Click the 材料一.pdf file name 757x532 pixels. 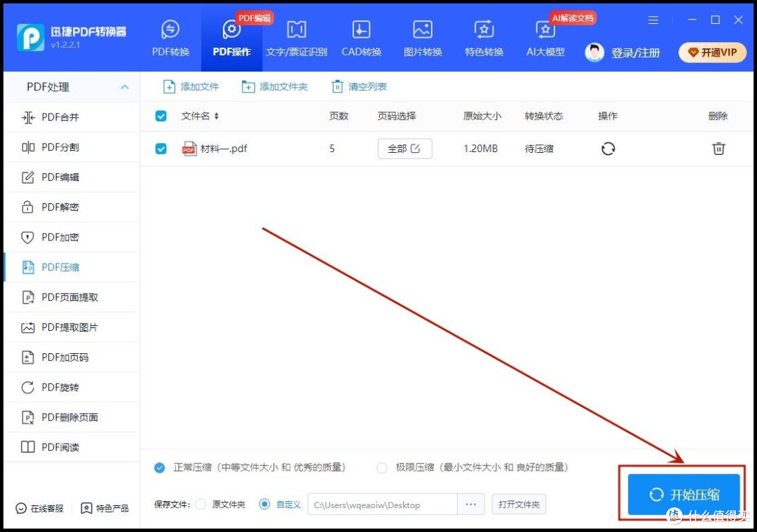(x=224, y=149)
